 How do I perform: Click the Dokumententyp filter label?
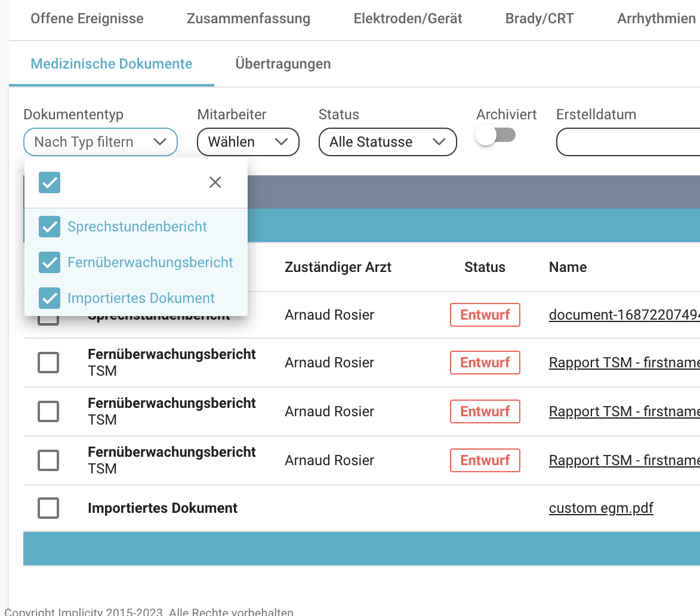(x=73, y=114)
